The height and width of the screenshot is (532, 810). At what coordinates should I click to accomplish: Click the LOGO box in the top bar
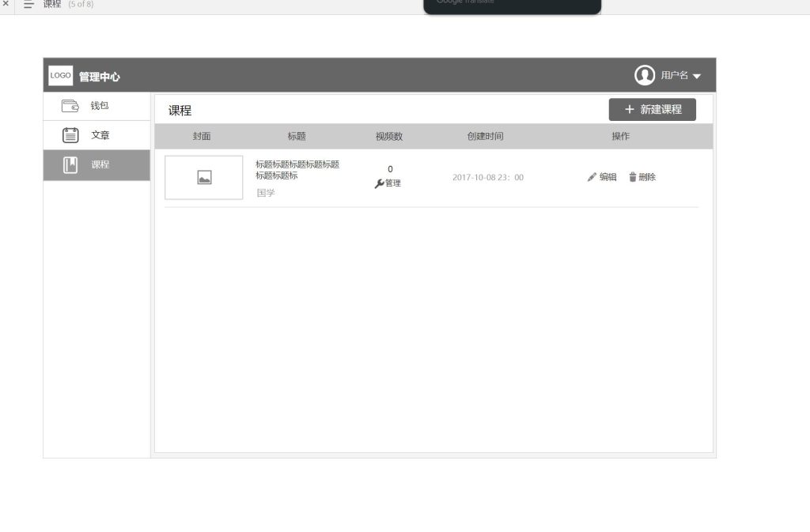(x=60, y=76)
